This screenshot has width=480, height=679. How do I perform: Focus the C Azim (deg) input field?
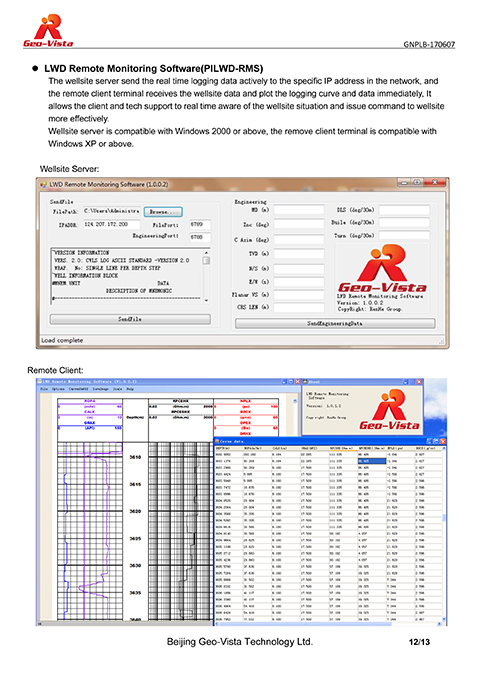pos(299,239)
